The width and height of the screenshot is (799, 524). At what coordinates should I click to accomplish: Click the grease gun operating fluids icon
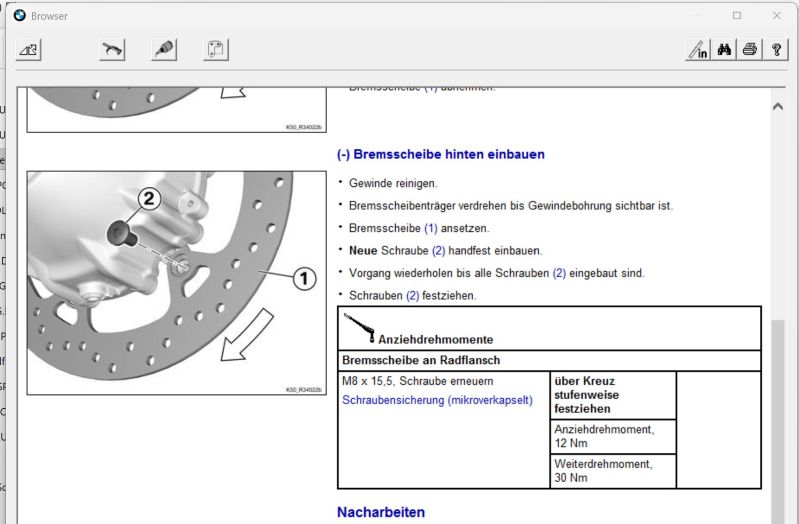(164, 49)
